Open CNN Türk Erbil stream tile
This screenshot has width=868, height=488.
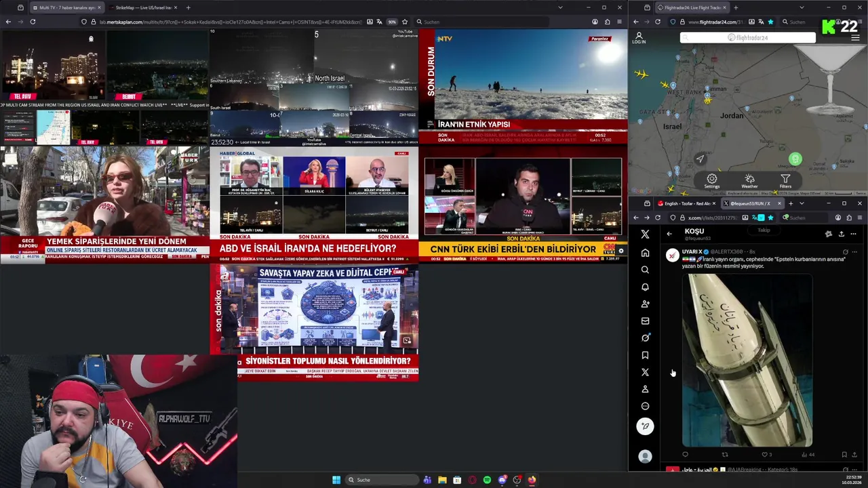point(523,204)
